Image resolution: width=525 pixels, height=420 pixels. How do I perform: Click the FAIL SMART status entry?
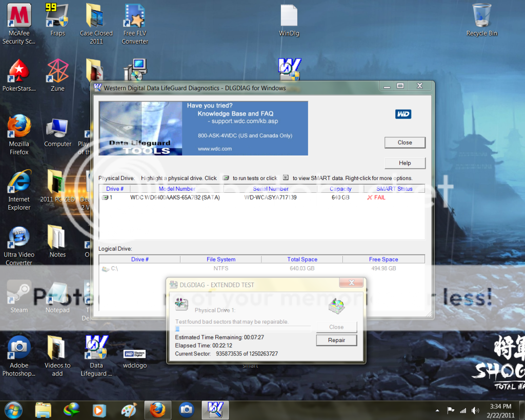pos(376,197)
